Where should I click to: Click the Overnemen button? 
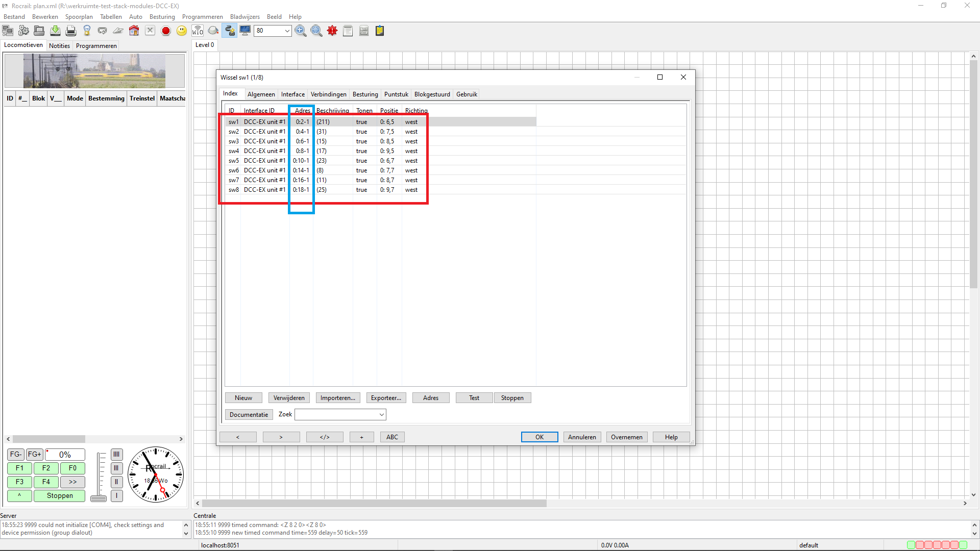click(x=626, y=437)
